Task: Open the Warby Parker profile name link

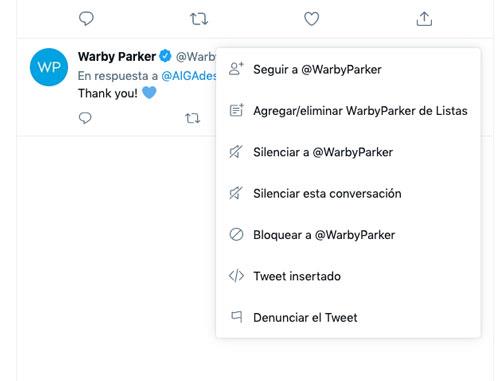Action: pos(117,56)
